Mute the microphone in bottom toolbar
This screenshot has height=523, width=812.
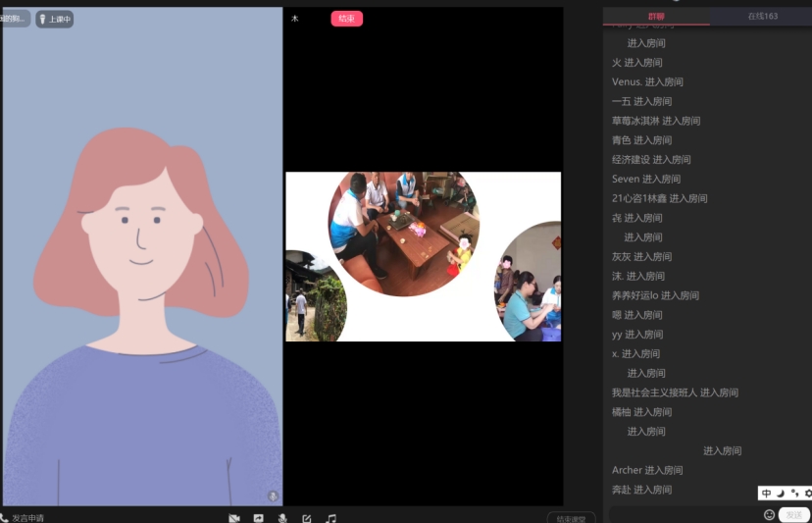[x=282, y=518]
